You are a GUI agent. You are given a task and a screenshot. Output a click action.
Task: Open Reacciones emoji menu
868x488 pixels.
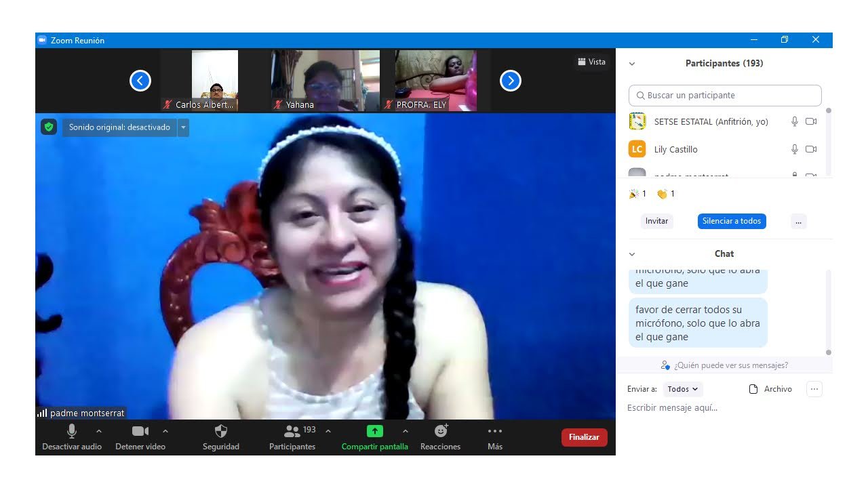tap(441, 437)
